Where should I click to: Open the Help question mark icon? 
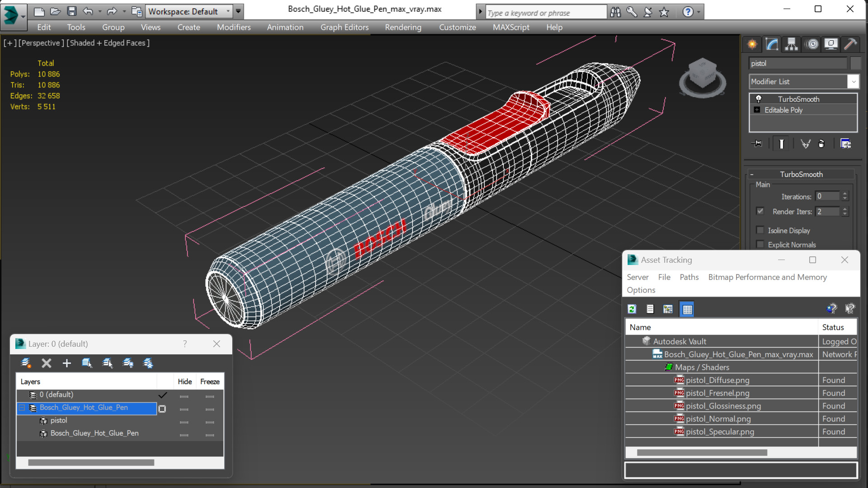click(x=688, y=12)
